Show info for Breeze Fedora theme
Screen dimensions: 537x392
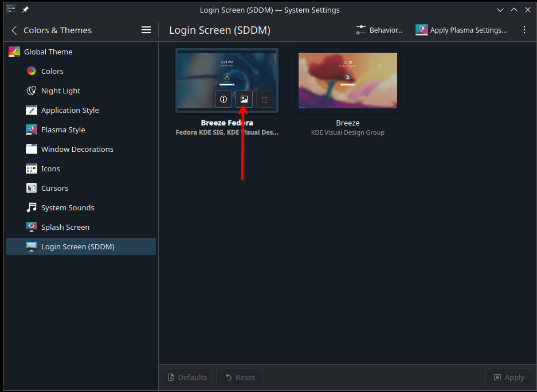pos(224,99)
